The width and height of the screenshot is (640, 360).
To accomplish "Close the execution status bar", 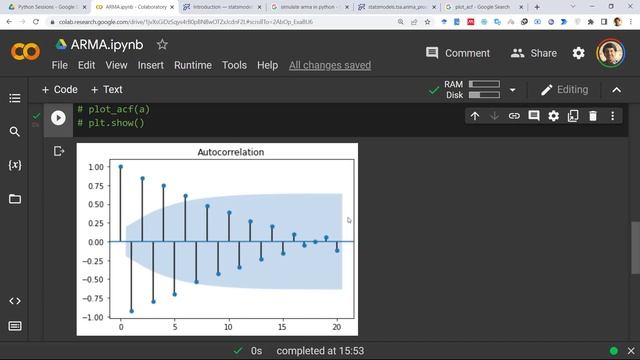I will 631,351.
